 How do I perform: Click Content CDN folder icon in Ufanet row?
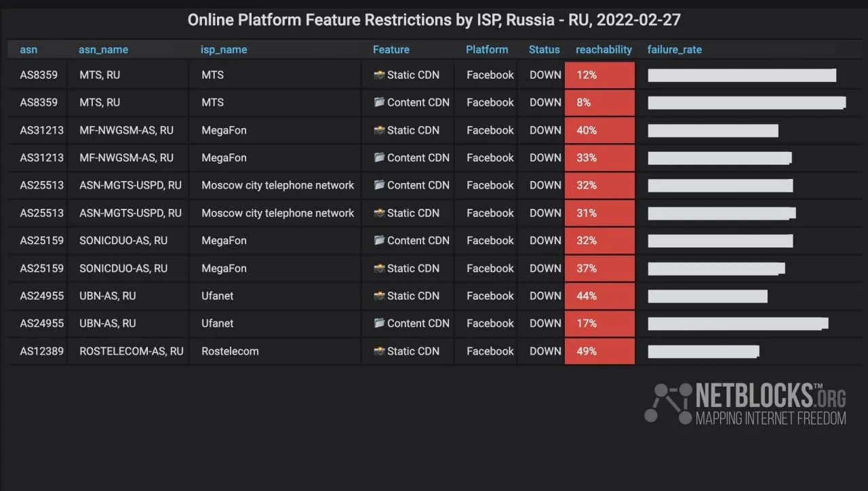pyautogui.click(x=379, y=323)
